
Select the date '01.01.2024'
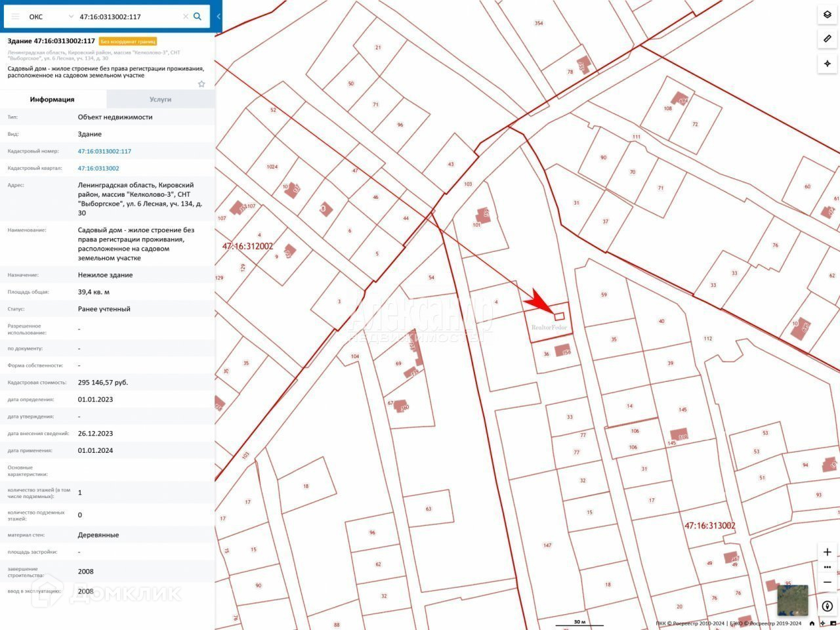(x=95, y=450)
